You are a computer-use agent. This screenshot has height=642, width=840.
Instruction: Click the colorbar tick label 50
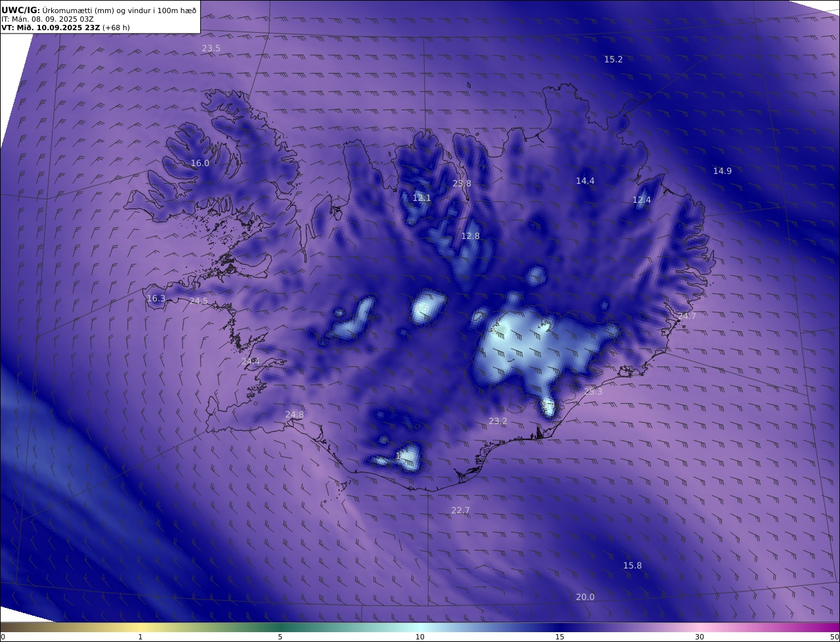(834, 637)
